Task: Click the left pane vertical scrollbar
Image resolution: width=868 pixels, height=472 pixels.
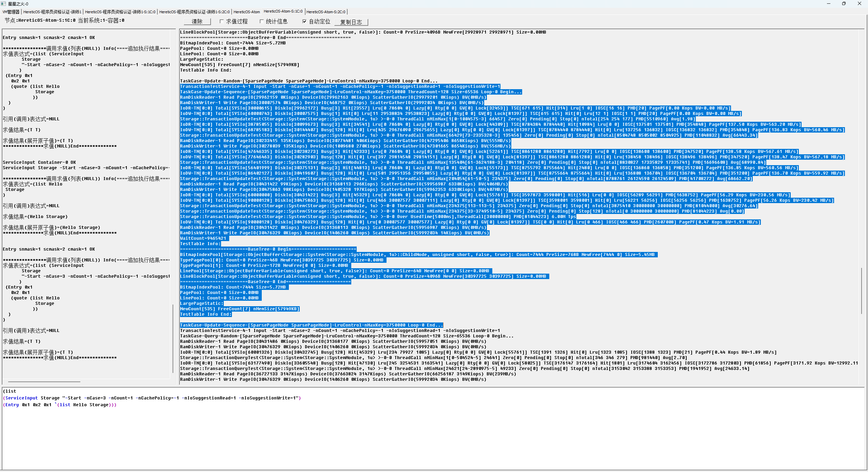Action: [x=173, y=339]
